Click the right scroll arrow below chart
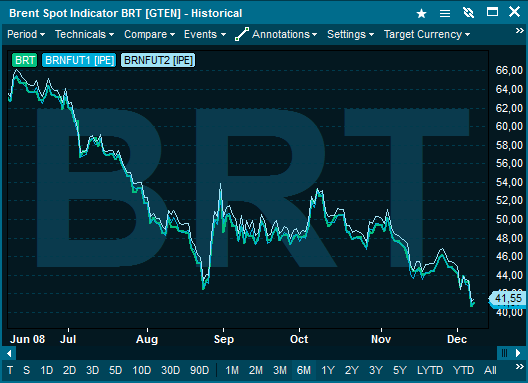 (518, 353)
